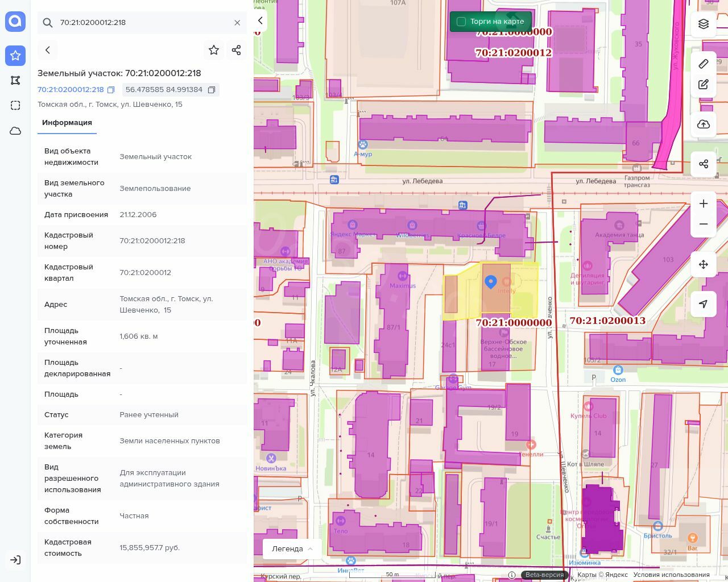728x582 pixels.
Task: Enable the Торги на карте checkbox
Action: click(x=461, y=22)
